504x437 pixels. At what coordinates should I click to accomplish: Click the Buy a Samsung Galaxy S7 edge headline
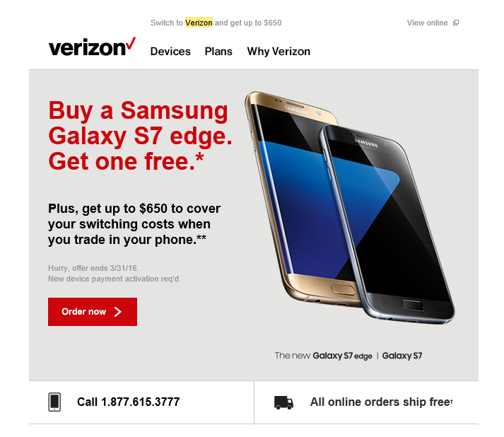click(x=140, y=136)
